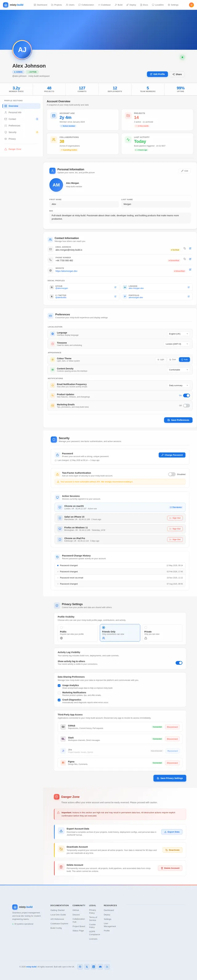Select Light colour theme
This screenshot has width=197, height=980.
tap(161, 359)
